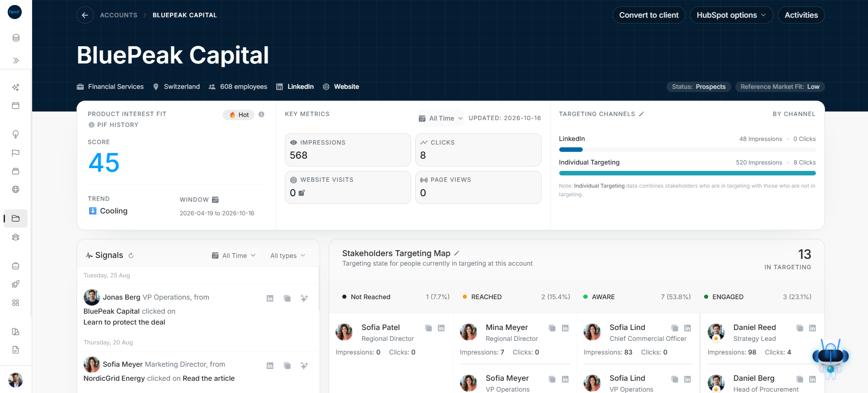868x393 pixels.
Task: Open Signals All types filter
Action: [288, 256]
